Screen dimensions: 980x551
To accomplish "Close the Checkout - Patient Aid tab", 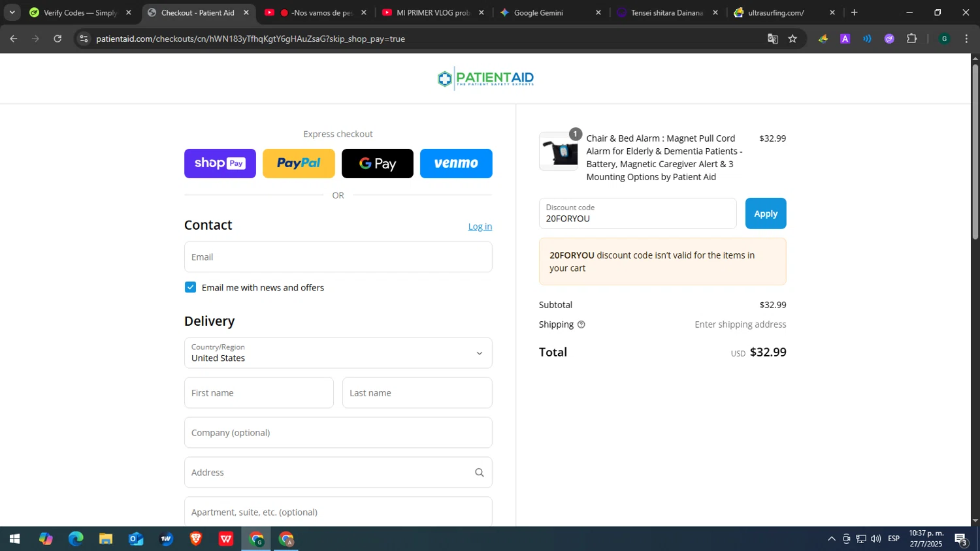I will (x=246, y=12).
